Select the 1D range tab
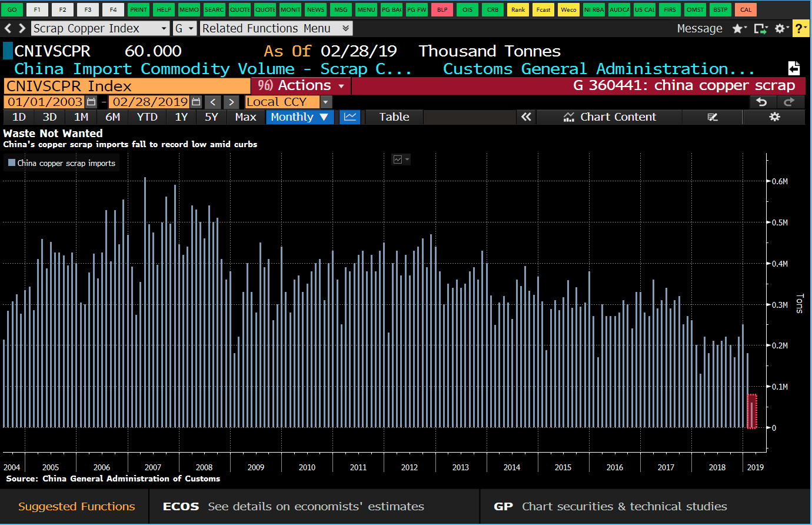The image size is (812, 525). [19, 117]
